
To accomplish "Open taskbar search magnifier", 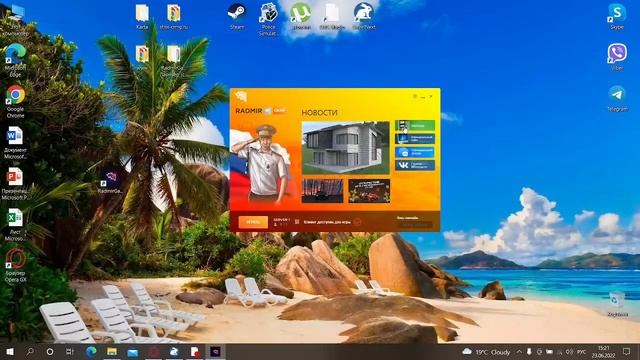I will point(30,351).
